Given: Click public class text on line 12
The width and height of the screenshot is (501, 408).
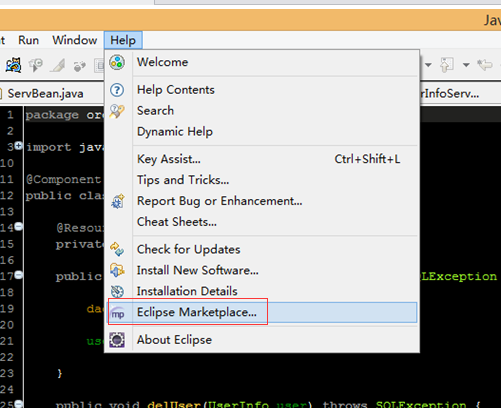Looking at the screenshot, I should (65, 196).
